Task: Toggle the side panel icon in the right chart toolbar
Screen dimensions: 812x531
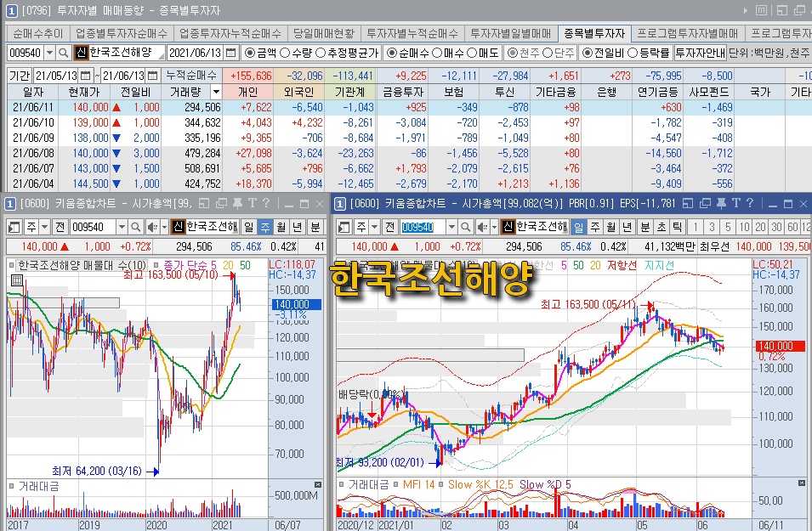Action: (344, 227)
